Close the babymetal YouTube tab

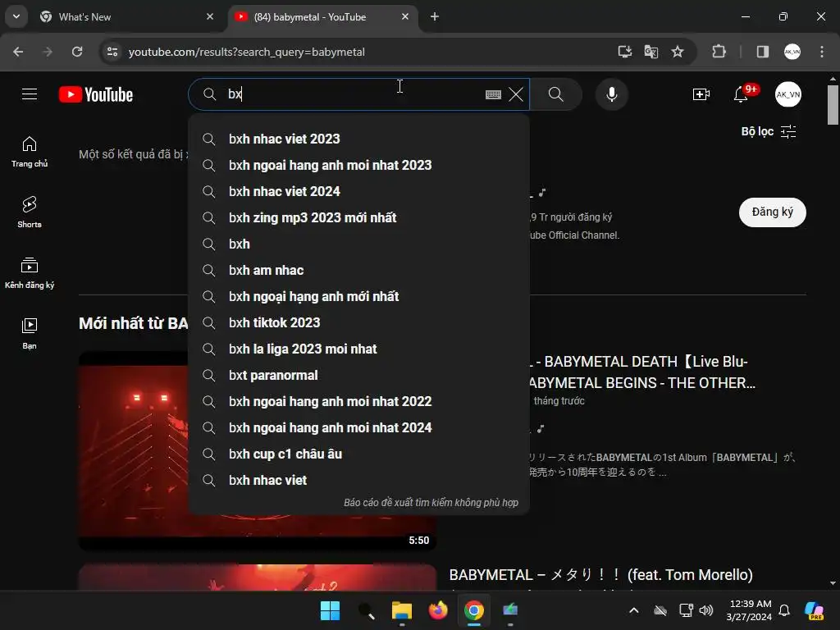click(x=405, y=16)
